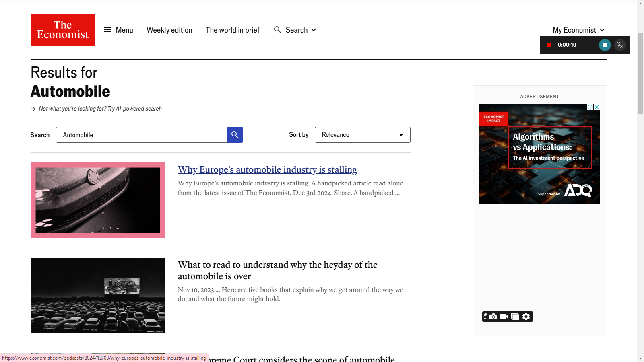
Task: Expand the Search dropdown in header
Action: (295, 30)
